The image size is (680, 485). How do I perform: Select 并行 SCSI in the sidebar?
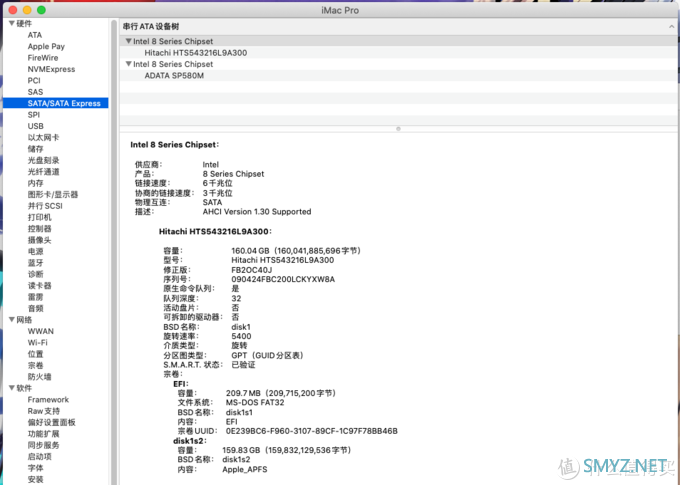(x=45, y=206)
